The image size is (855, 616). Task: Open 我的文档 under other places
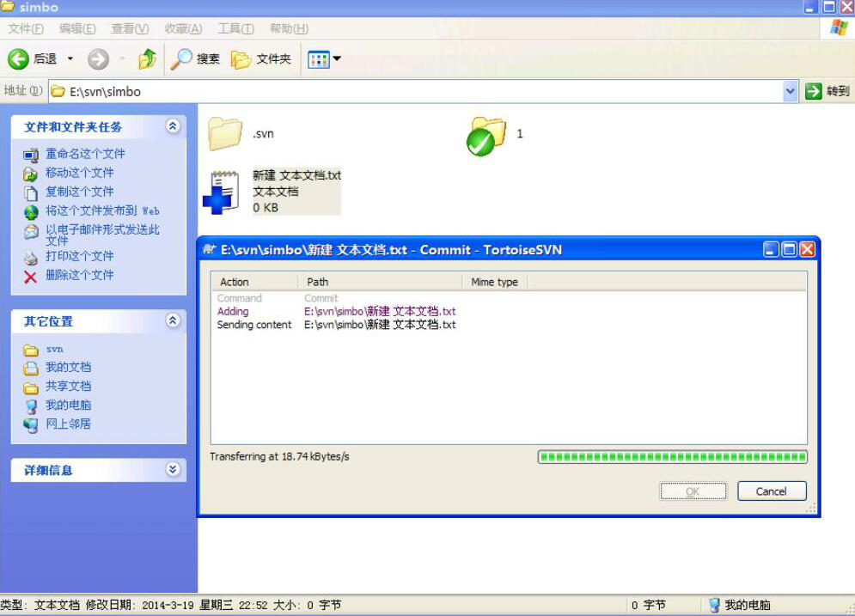click(x=68, y=368)
